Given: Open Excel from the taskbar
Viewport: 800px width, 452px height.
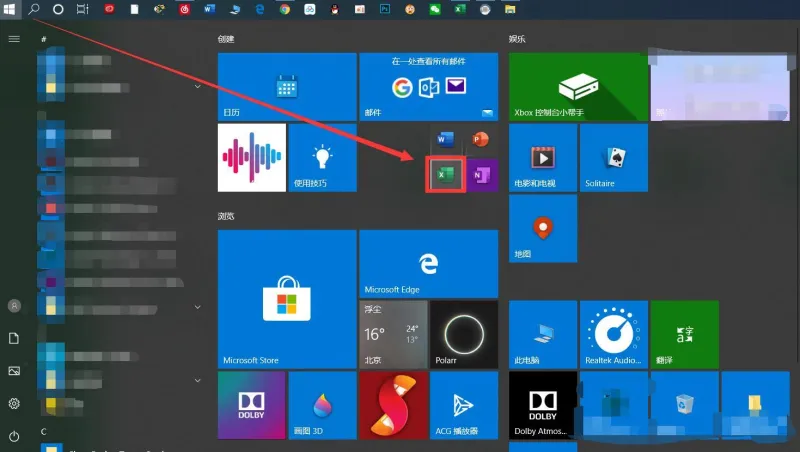Looking at the screenshot, I should (460, 9).
